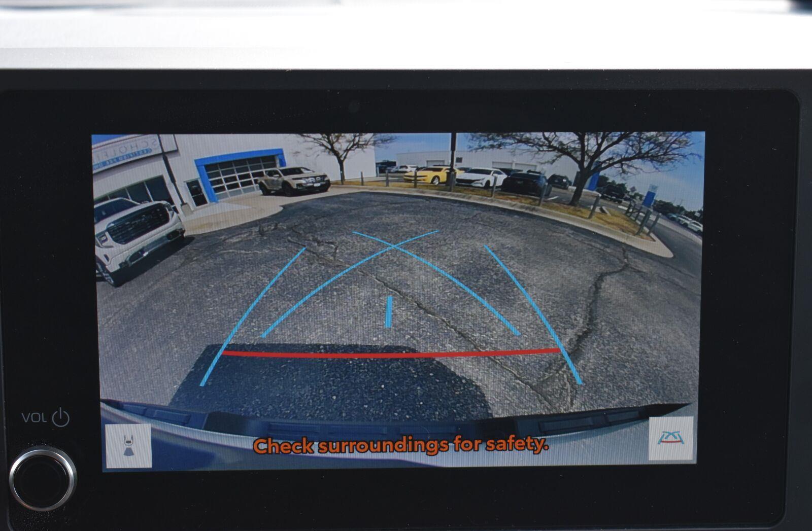Toggle the guideline mode icon

click(671, 439)
